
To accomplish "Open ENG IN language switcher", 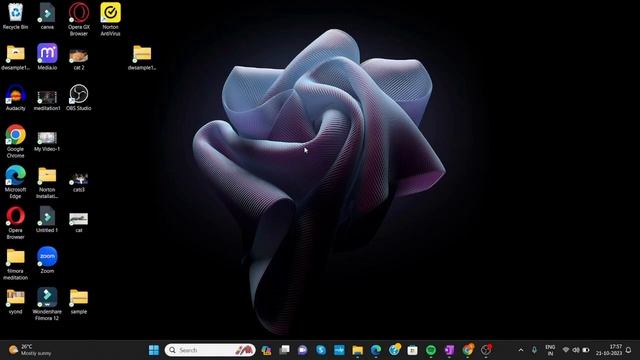I will pyautogui.click(x=550, y=350).
